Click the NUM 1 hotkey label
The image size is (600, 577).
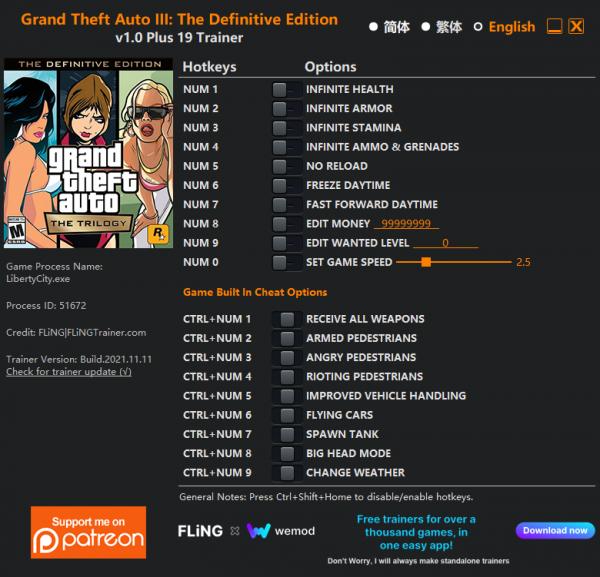pyautogui.click(x=201, y=90)
